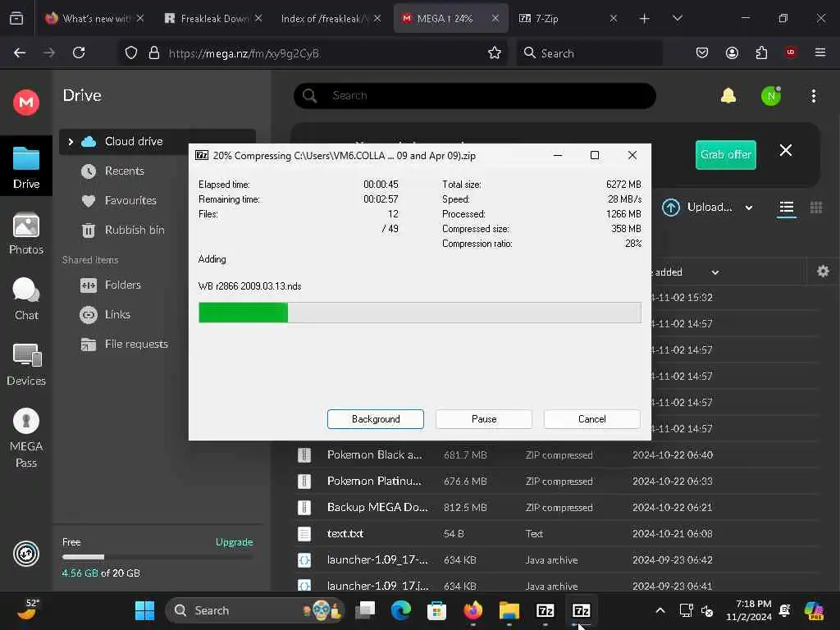Image resolution: width=840 pixels, height=630 pixels.
Task: Switch to Index of /freakleak tab
Action: [331, 18]
